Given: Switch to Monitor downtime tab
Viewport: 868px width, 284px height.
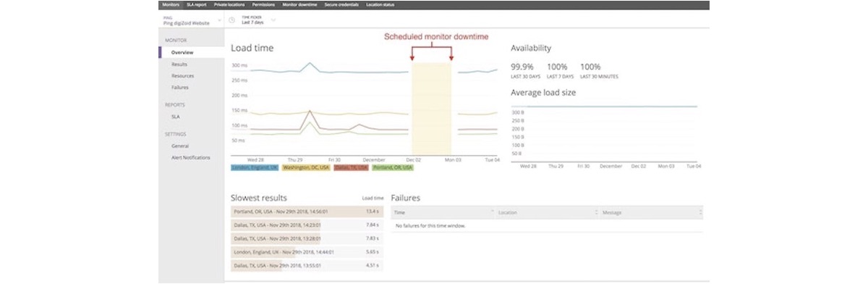Looking at the screenshot, I should coord(299,5).
